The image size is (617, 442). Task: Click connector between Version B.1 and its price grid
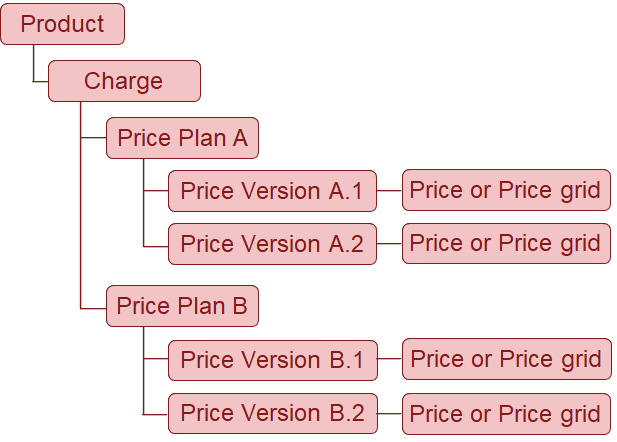pos(390,359)
